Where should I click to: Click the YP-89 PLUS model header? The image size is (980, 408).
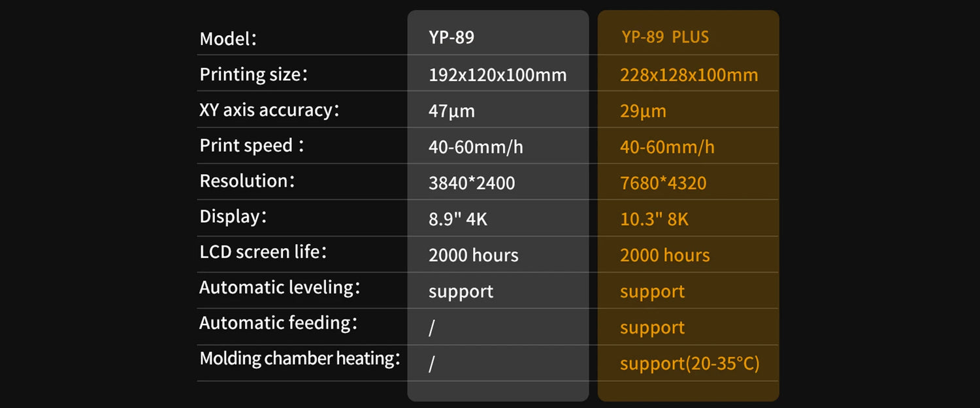click(665, 37)
